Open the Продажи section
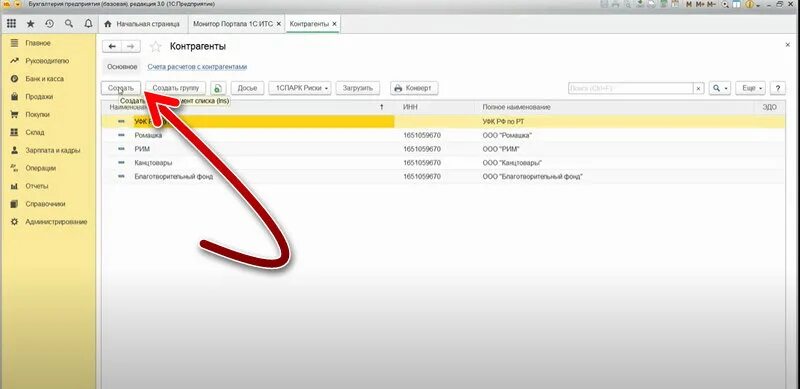This screenshot has height=389, width=800. [x=39, y=97]
